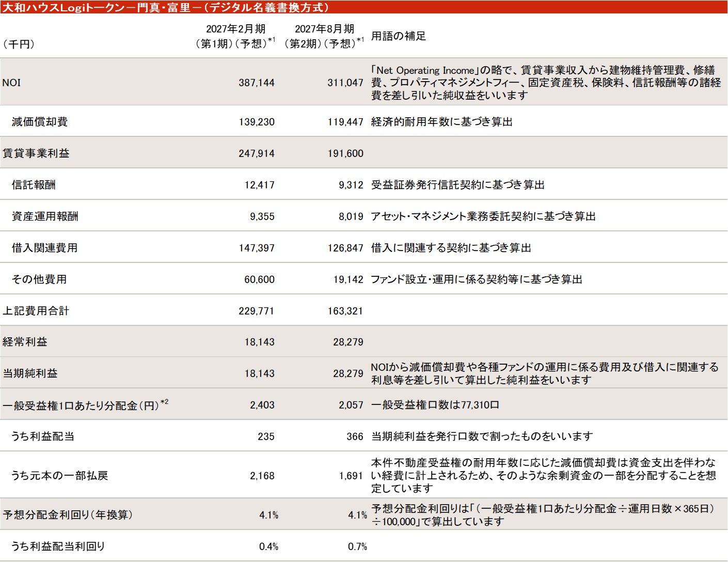
Task: Click value 0.7%
Action: pos(357,547)
